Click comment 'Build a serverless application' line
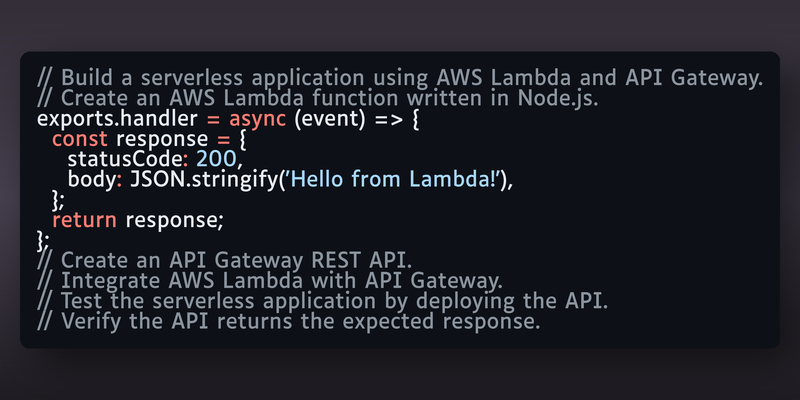The image size is (800, 400). 399,79
